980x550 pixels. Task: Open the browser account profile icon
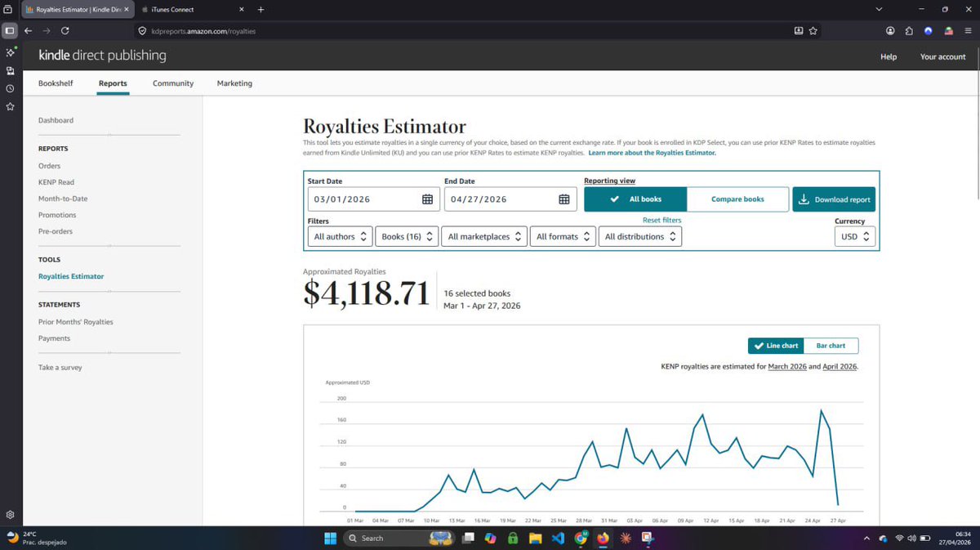pyautogui.click(x=890, y=30)
